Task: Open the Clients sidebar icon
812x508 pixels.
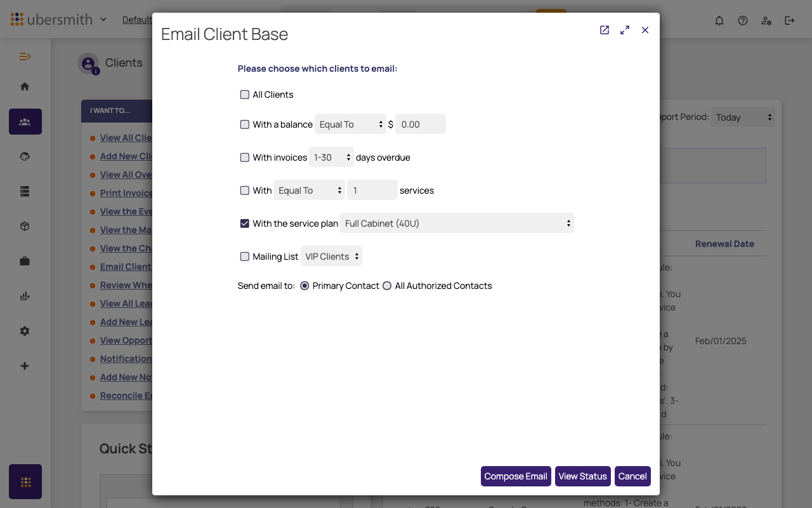Action: (25, 121)
